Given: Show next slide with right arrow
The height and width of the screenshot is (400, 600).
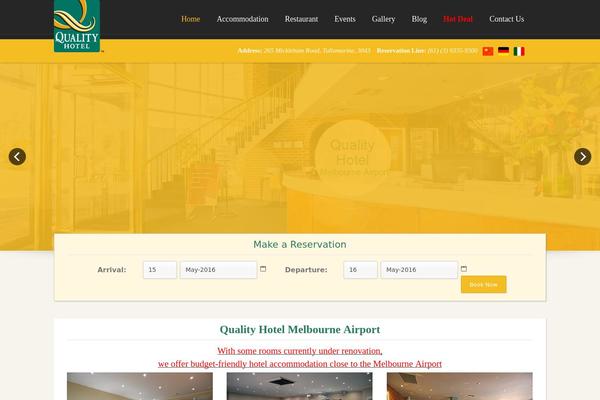Looking at the screenshot, I should 582,157.
